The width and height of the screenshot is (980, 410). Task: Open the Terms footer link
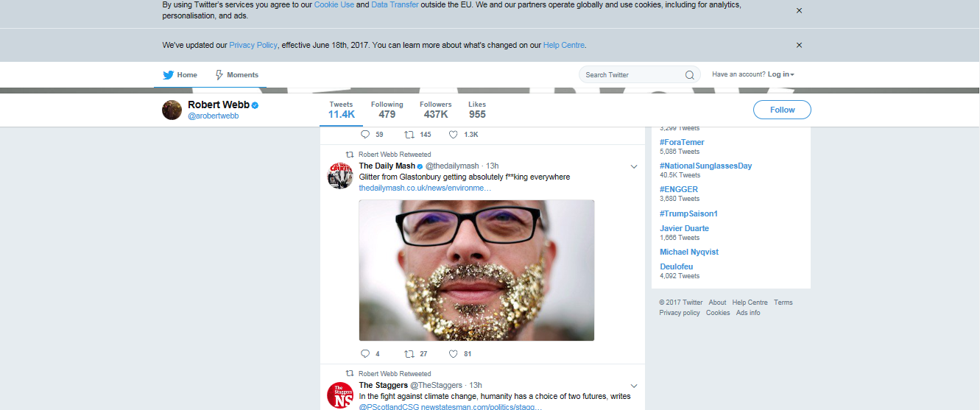tap(783, 303)
